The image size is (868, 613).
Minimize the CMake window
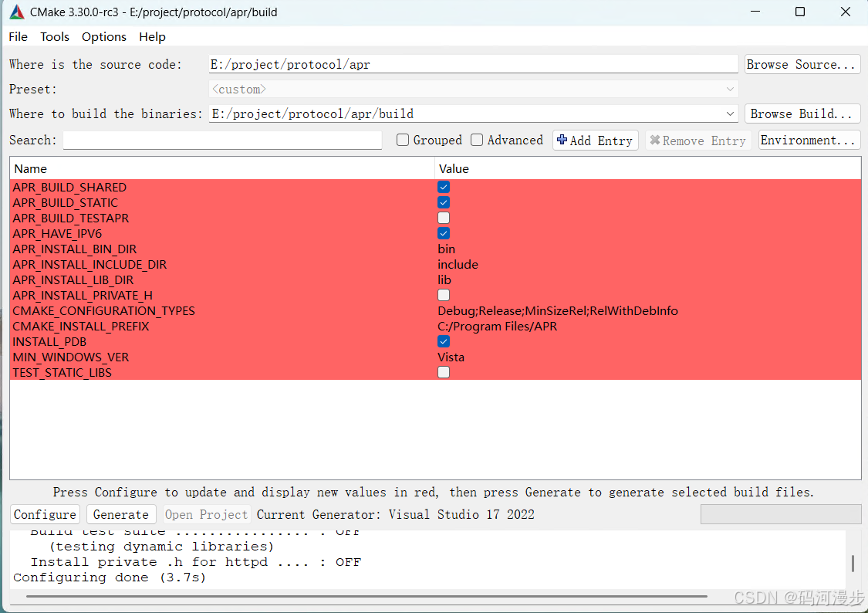[x=755, y=12]
